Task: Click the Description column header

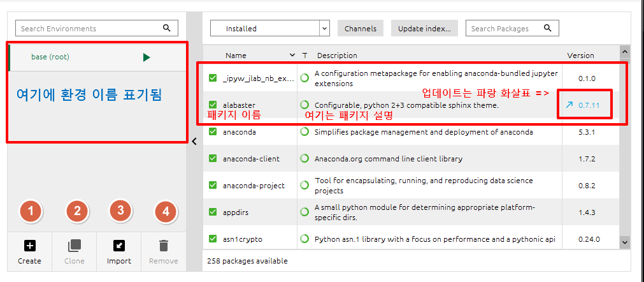Action: tap(337, 56)
